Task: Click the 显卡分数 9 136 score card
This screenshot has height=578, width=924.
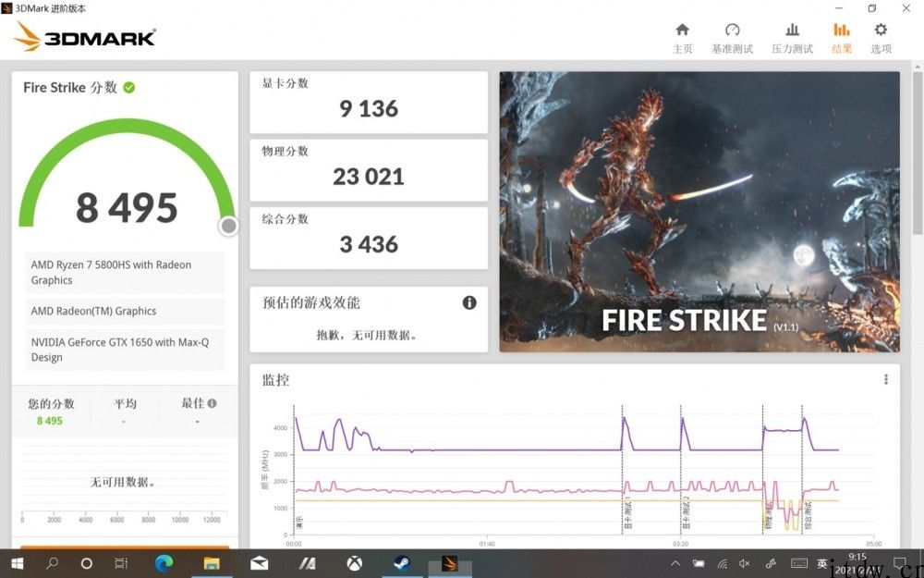Action: click(369, 103)
